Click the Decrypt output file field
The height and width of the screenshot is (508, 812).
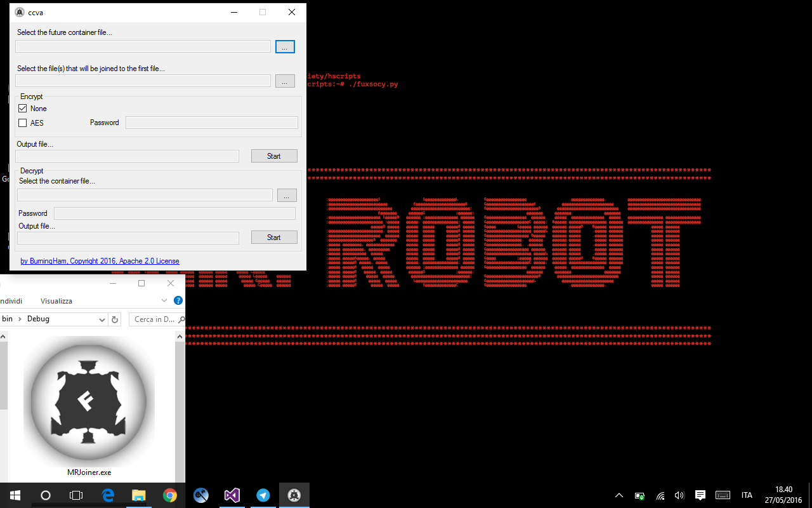coord(128,237)
